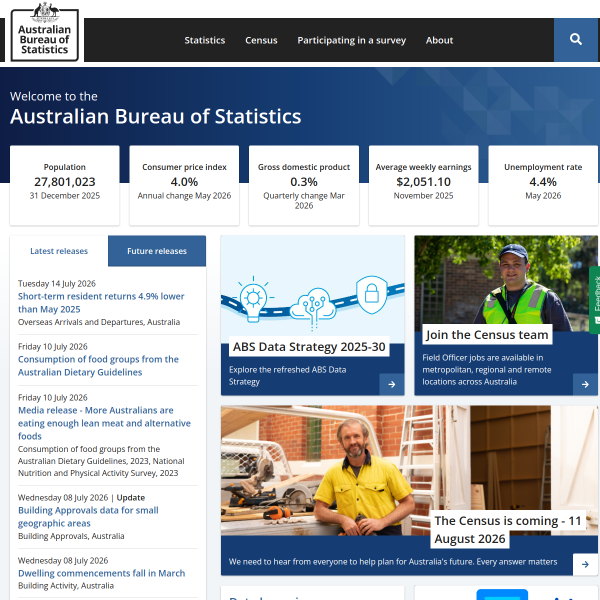Click arrow on ABS Data Strategy card
The height and width of the screenshot is (600, 600).
coord(391,385)
